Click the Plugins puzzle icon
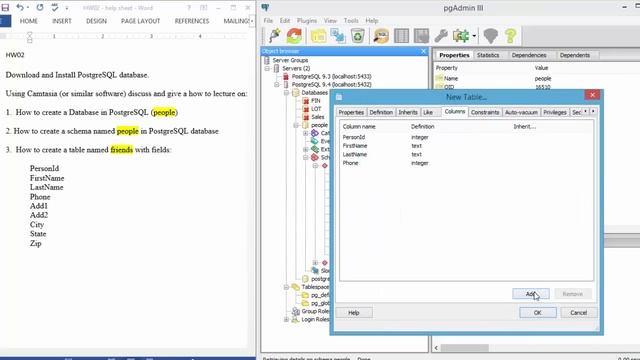 [x=460, y=36]
